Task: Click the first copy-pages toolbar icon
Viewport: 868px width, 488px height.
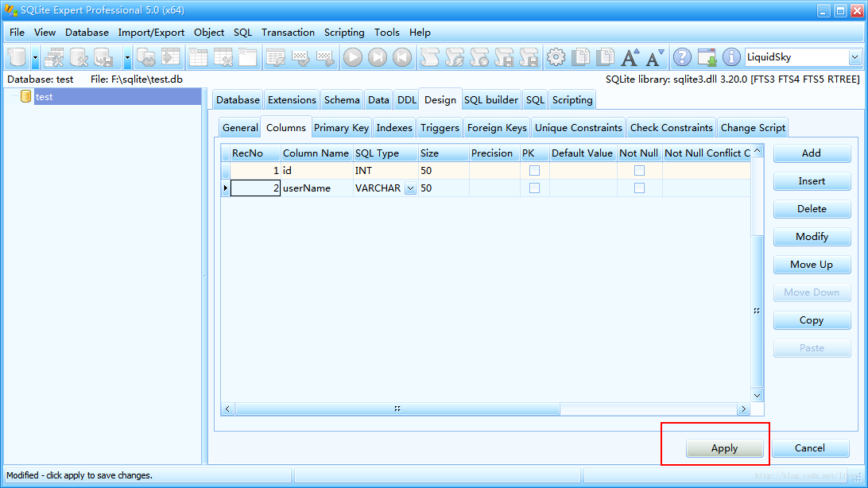Action: (581, 57)
